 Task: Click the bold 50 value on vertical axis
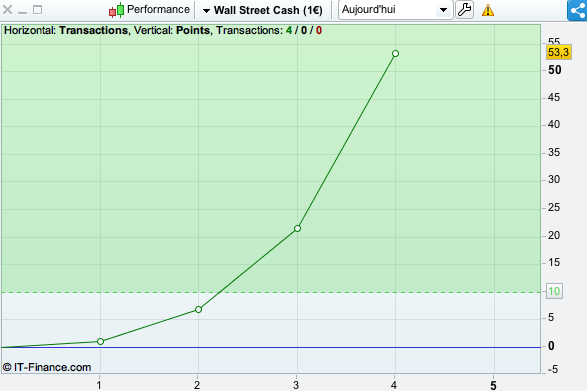click(555, 70)
